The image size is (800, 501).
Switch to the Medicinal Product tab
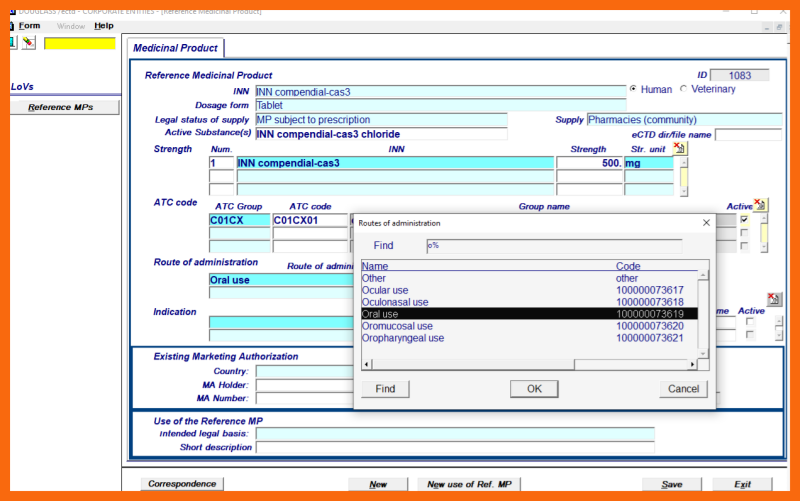[175, 48]
